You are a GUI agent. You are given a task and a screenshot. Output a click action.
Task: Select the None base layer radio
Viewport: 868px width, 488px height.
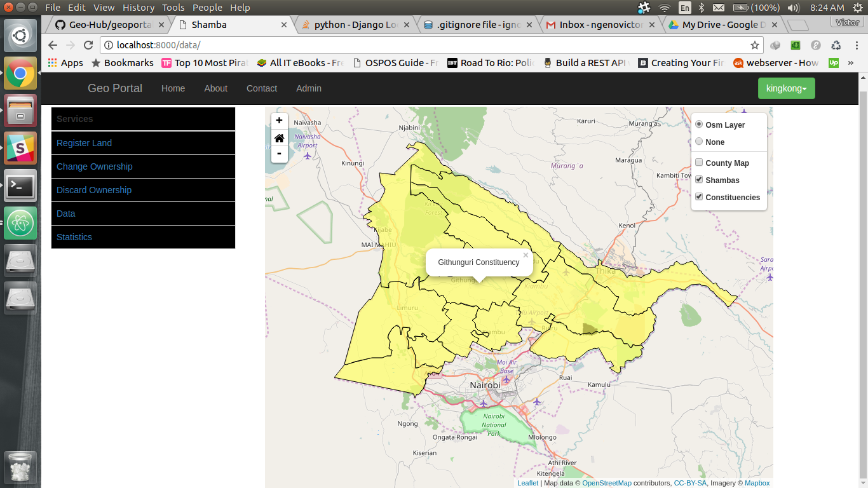[x=699, y=142]
